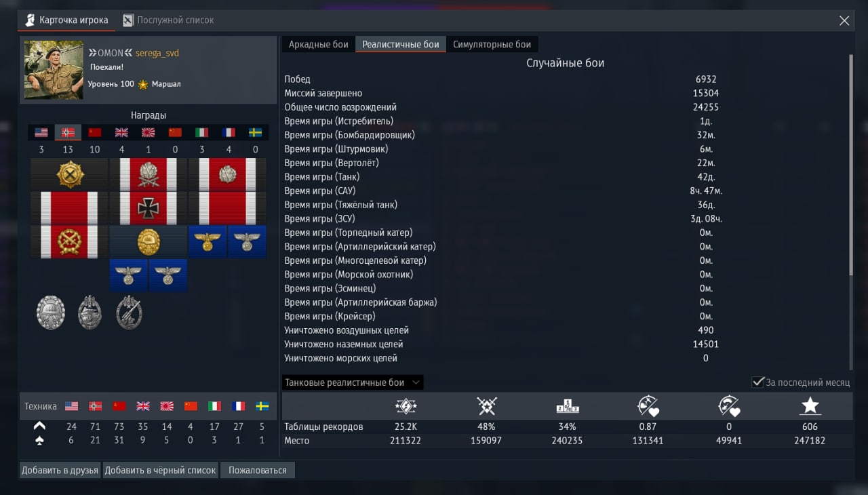Image resolution: width=868 pixels, height=495 pixels.
Task: Click the gold wound badge ribbon
Action: click(148, 242)
